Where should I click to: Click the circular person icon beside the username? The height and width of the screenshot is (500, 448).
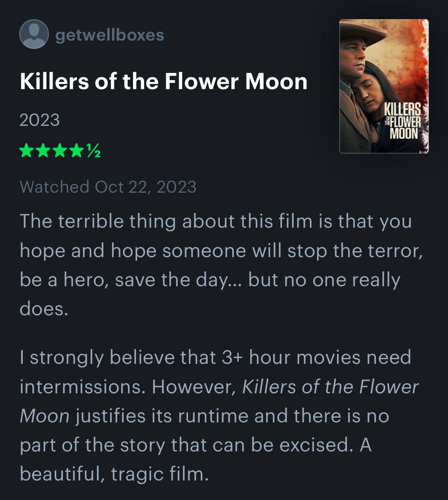click(34, 35)
